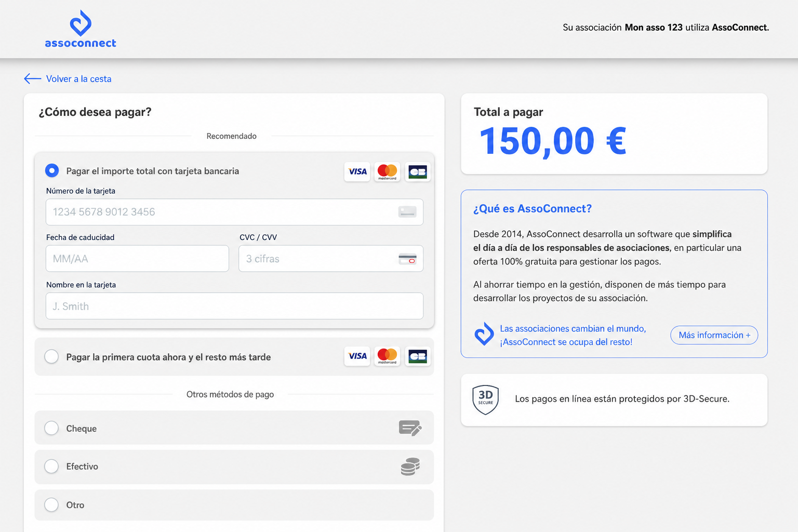The image size is (798, 532).
Task: Choose Cheque as payment method
Action: coord(51,428)
